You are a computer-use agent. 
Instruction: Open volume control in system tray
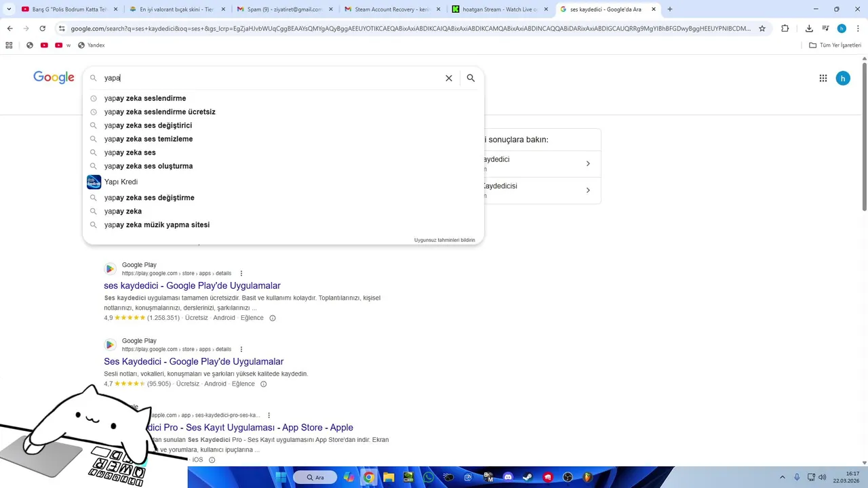pyautogui.click(x=823, y=477)
